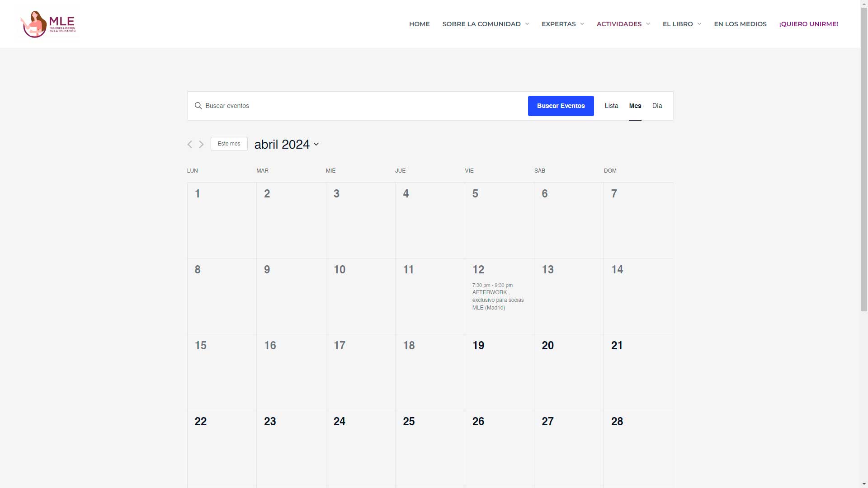Click the MLE logo in the header
Screen dimensions: 868x488
point(48,24)
